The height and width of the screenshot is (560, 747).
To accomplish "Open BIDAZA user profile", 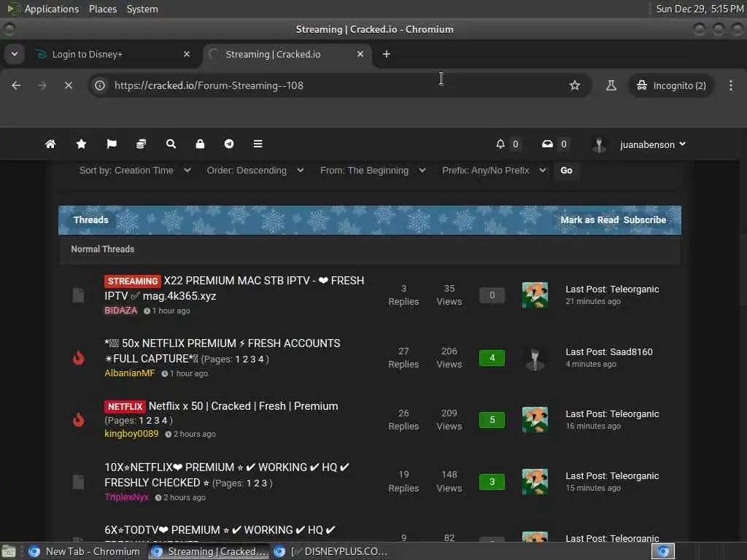I will click(x=121, y=311).
